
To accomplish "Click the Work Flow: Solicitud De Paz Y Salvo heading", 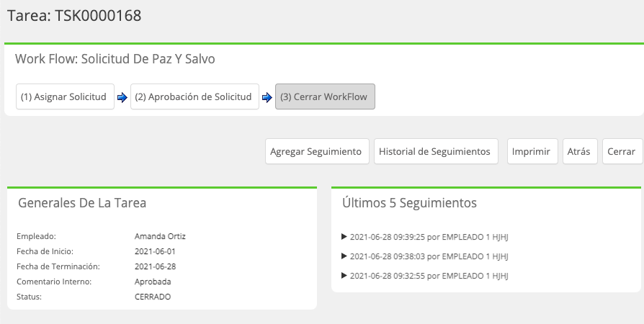I will [x=115, y=59].
